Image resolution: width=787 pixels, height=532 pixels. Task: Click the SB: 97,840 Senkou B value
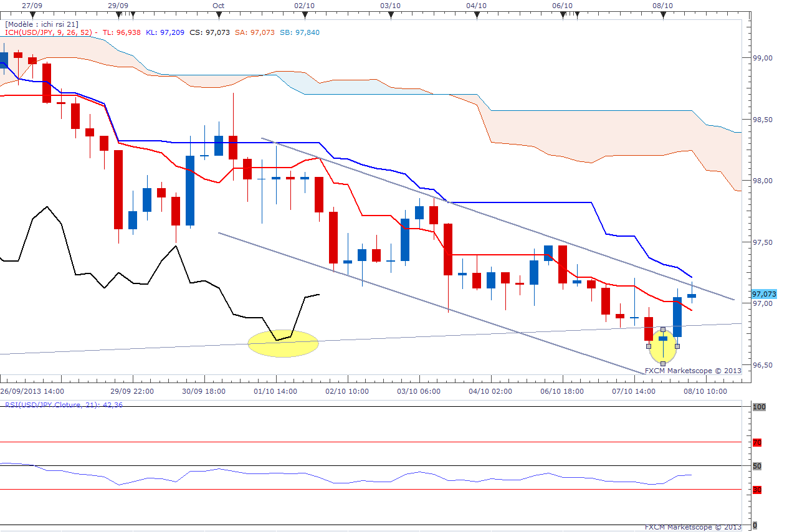[x=300, y=32]
